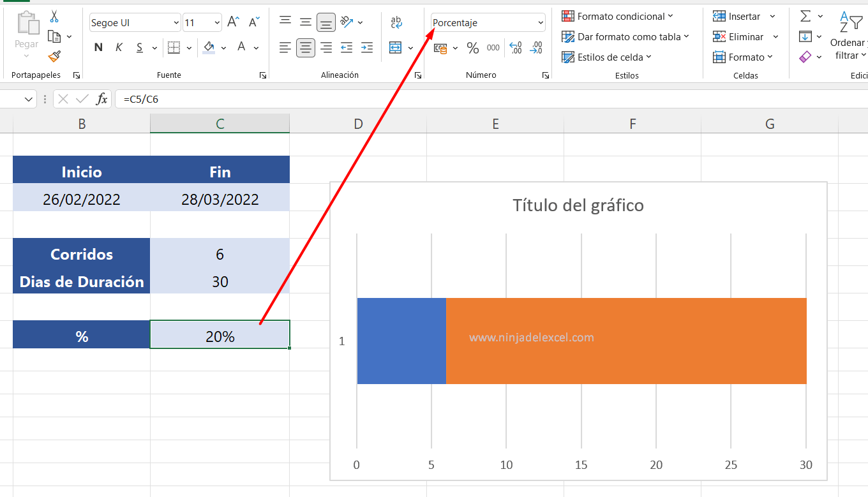868x497 pixels.
Task: Expand the font color dropdown arrow
Action: pos(257,48)
